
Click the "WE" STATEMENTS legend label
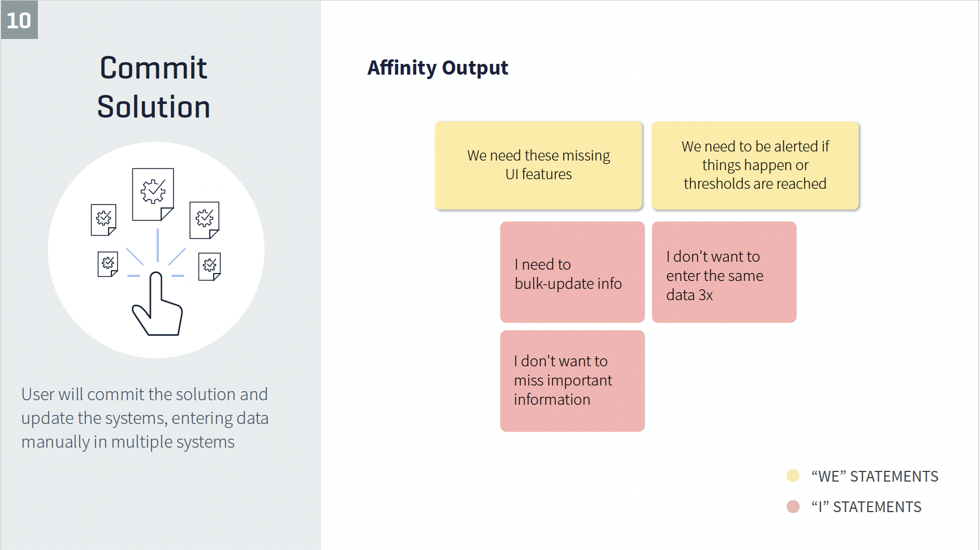[874, 477]
